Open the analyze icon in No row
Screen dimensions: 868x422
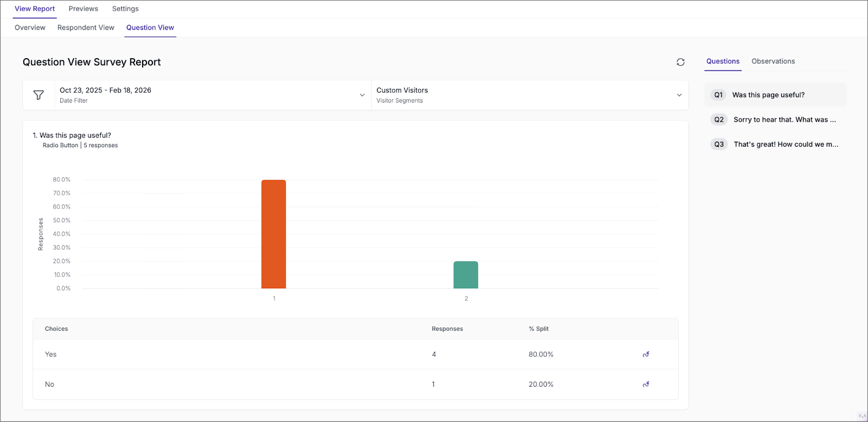646,385
